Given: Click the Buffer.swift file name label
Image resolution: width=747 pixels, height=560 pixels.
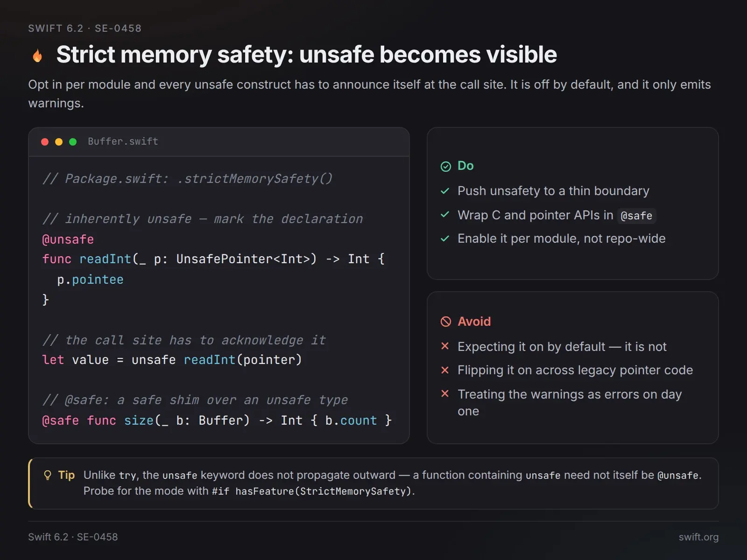Looking at the screenshot, I should (123, 141).
